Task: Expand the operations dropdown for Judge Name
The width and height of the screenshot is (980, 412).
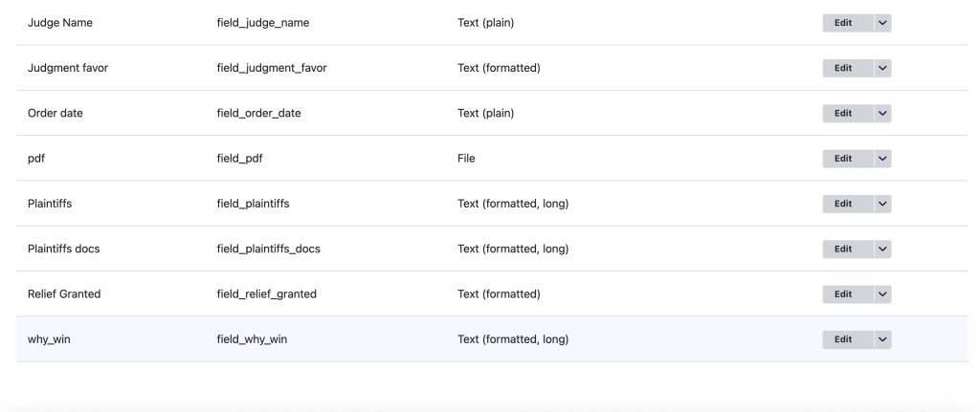Action: 882,23
